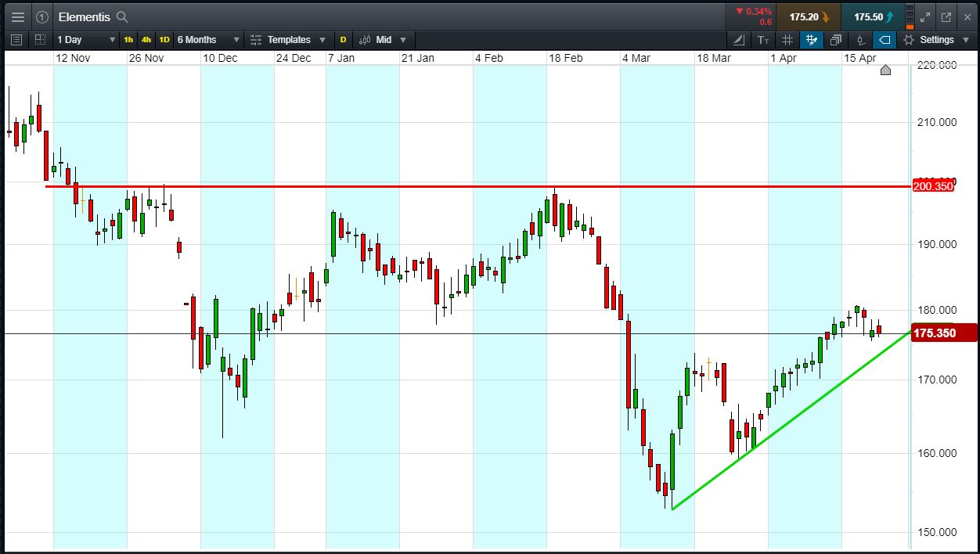
Task: Click the 4 Mar date label
Action: [636, 58]
